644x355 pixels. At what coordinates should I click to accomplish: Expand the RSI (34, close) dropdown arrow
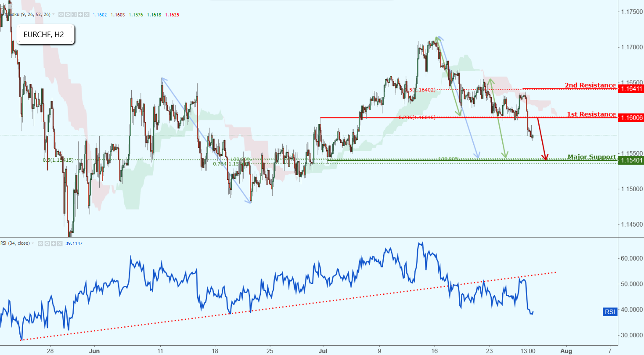(x=33, y=243)
